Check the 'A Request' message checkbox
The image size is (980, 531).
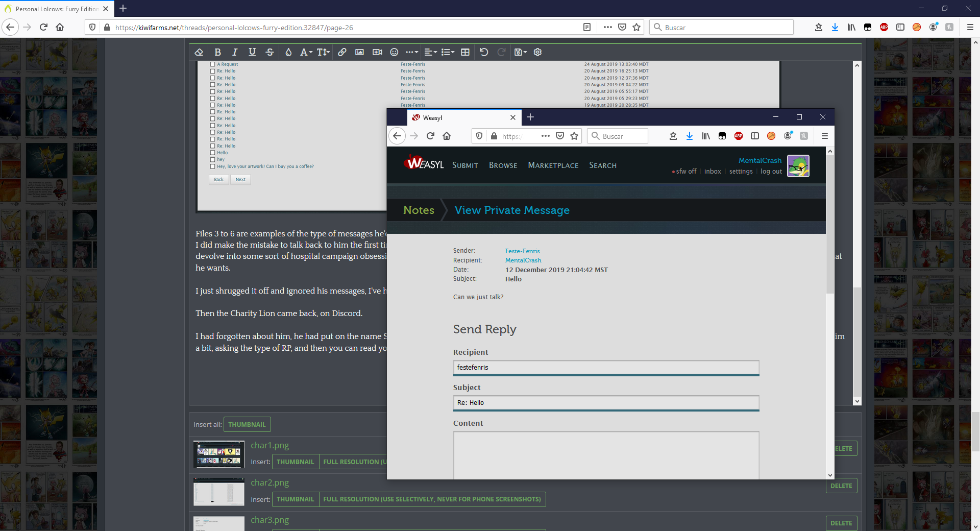tap(212, 64)
